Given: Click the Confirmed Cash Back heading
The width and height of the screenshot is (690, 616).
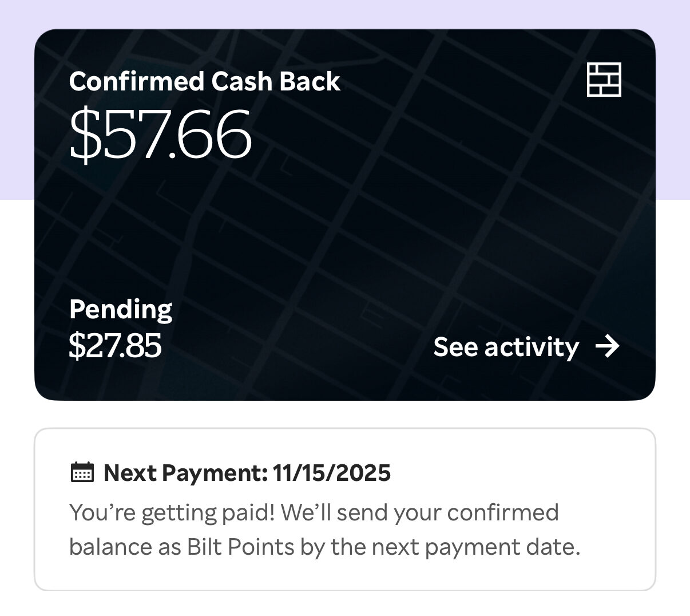Looking at the screenshot, I should click(204, 81).
